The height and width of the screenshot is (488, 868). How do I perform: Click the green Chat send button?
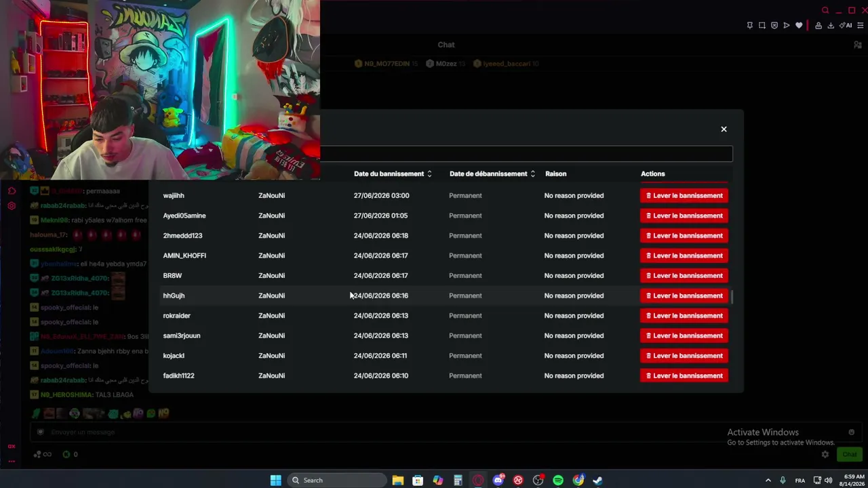click(849, 454)
